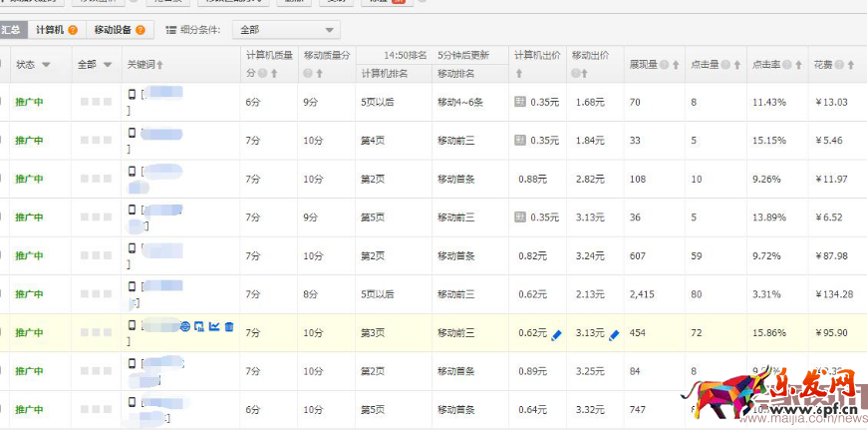This screenshot has height=430, width=868.
Task: Click the globe icon in the highlighted keyword row
Action: click(x=185, y=326)
